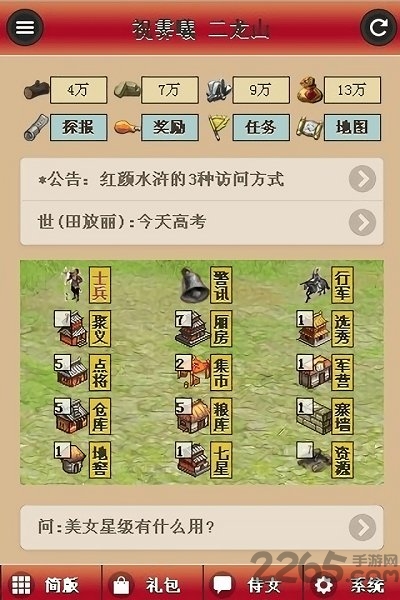
Task: Select the soldier 士兵 figure icon
Action: coord(73,285)
